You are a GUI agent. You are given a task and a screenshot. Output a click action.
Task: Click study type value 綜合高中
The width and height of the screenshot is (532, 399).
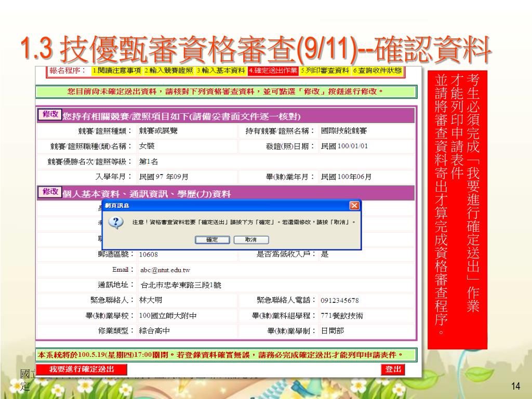[x=154, y=331]
